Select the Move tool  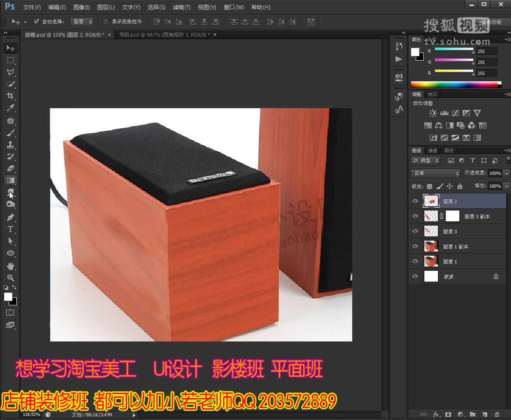10,48
